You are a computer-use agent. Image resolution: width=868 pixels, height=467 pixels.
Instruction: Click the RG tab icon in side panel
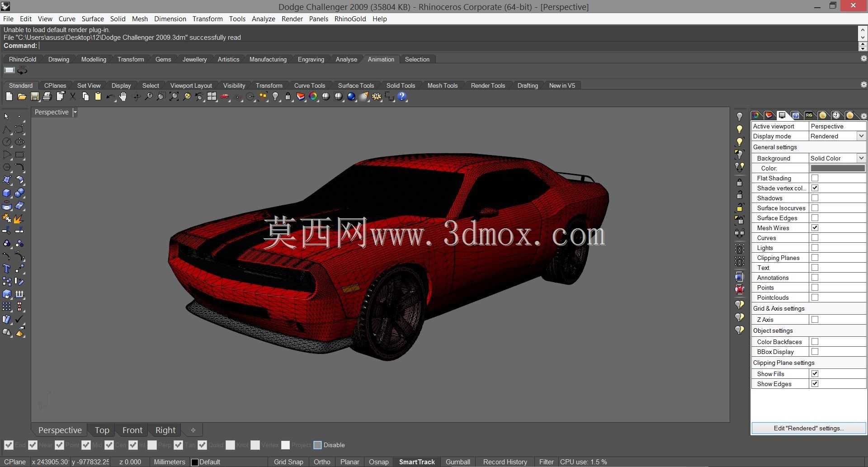(809, 115)
